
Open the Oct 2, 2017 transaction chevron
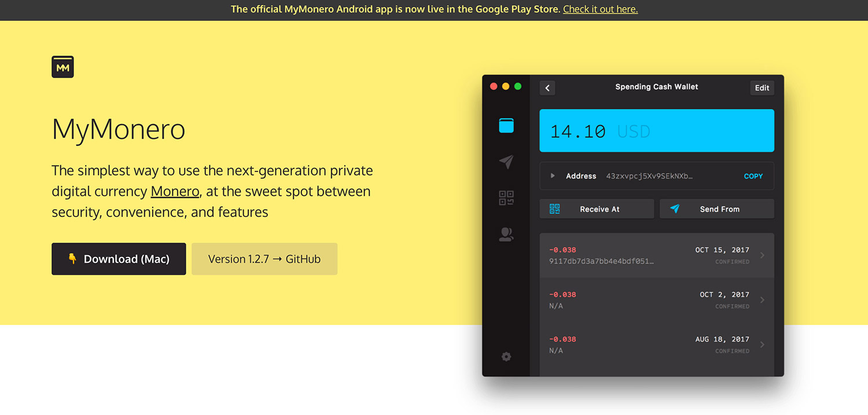pyautogui.click(x=762, y=300)
